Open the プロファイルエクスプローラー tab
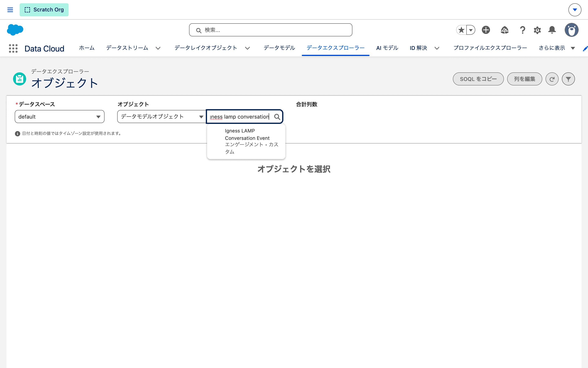This screenshot has height=368, width=588. (x=490, y=48)
